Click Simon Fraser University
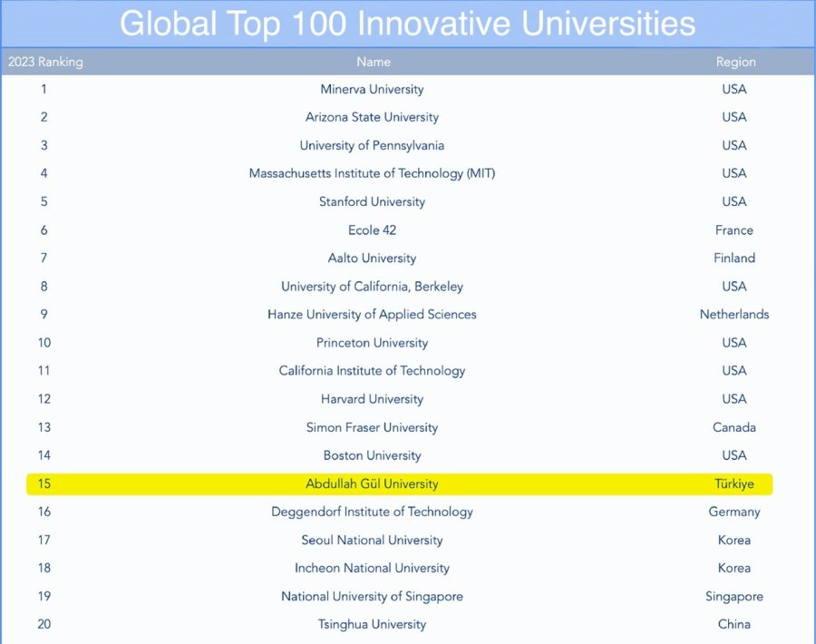 click(x=372, y=427)
